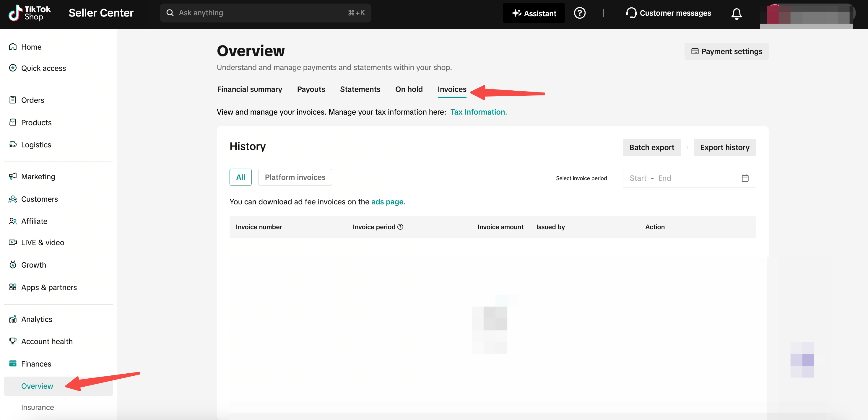Image resolution: width=868 pixels, height=420 pixels.
Task: Open the Home menu item
Action: [31, 47]
